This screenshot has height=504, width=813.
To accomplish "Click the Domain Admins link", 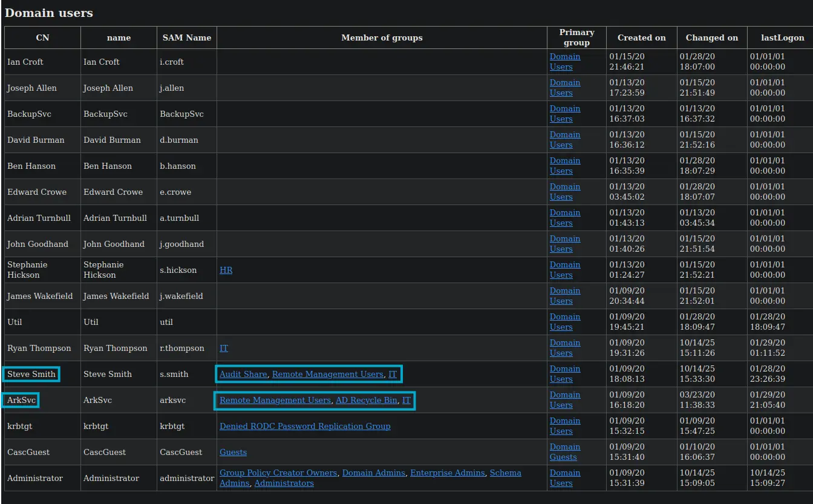I will (374, 473).
